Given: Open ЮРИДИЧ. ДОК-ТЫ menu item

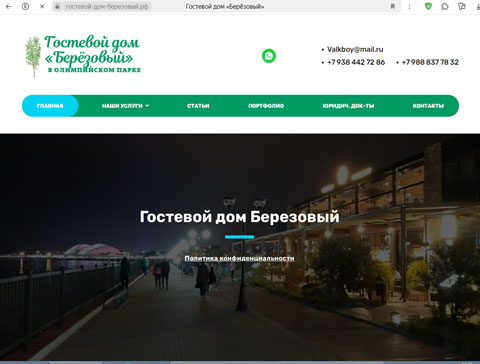Looking at the screenshot, I should point(348,106).
